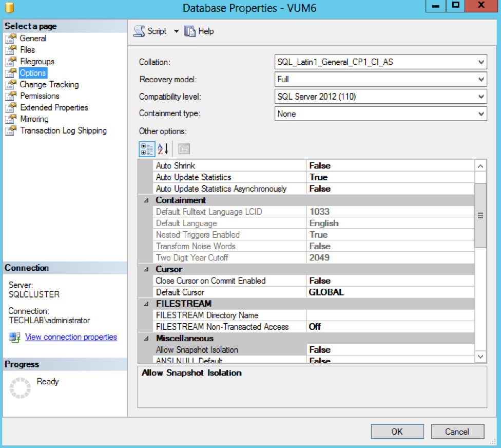Image resolution: width=501 pixels, height=448 pixels.
Task: Click the database cylinder icon in title bar
Action: (10, 8)
